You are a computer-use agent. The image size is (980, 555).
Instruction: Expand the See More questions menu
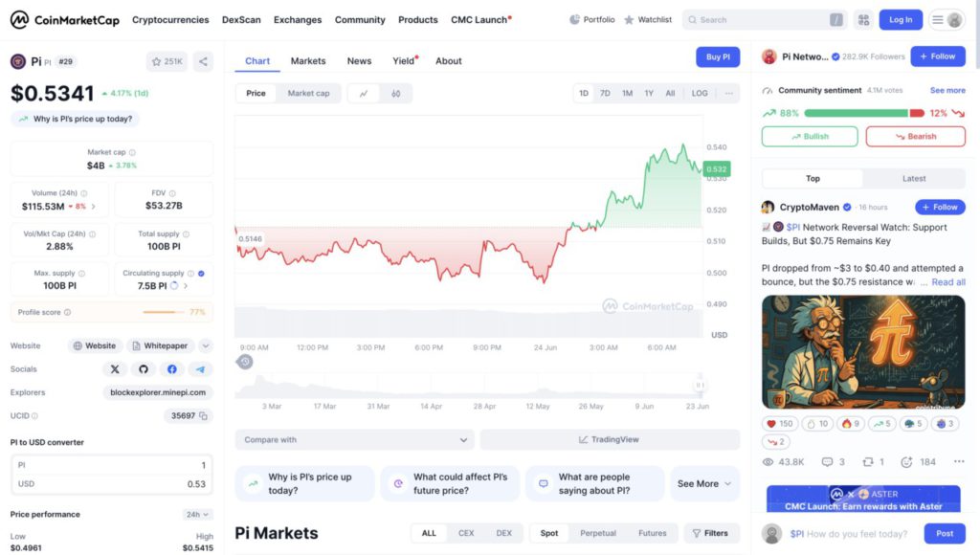(x=704, y=483)
